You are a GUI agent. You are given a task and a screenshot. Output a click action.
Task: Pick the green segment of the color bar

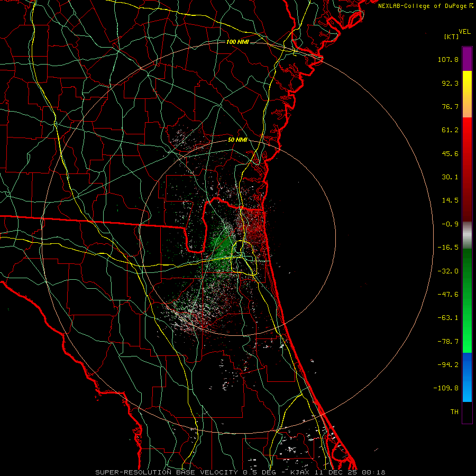(x=467, y=300)
